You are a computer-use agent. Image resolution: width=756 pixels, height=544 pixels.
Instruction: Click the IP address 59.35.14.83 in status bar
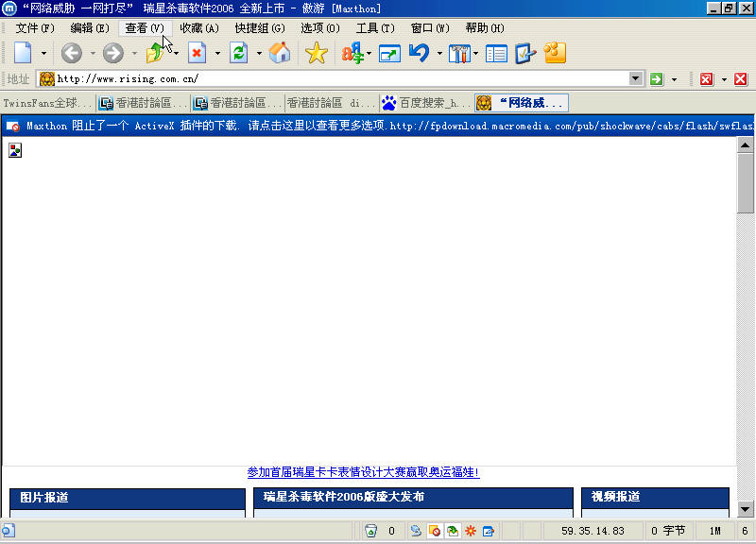(x=593, y=531)
